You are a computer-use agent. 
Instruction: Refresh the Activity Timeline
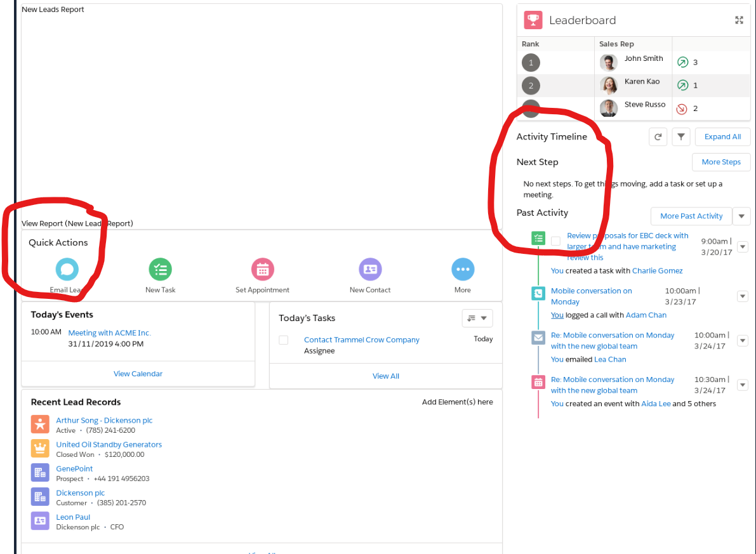click(x=658, y=137)
